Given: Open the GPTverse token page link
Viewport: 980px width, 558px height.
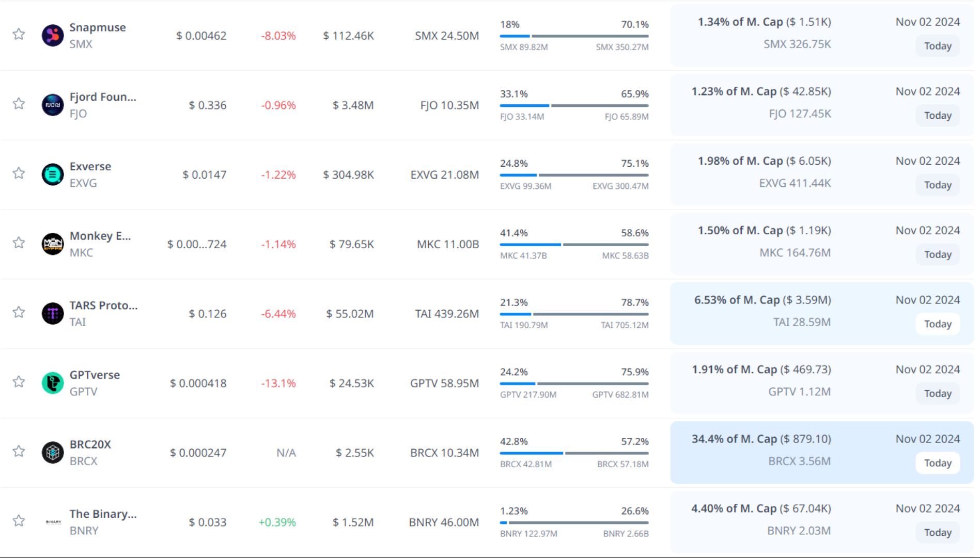Looking at the screenshot, I should (x=95, y=375).
